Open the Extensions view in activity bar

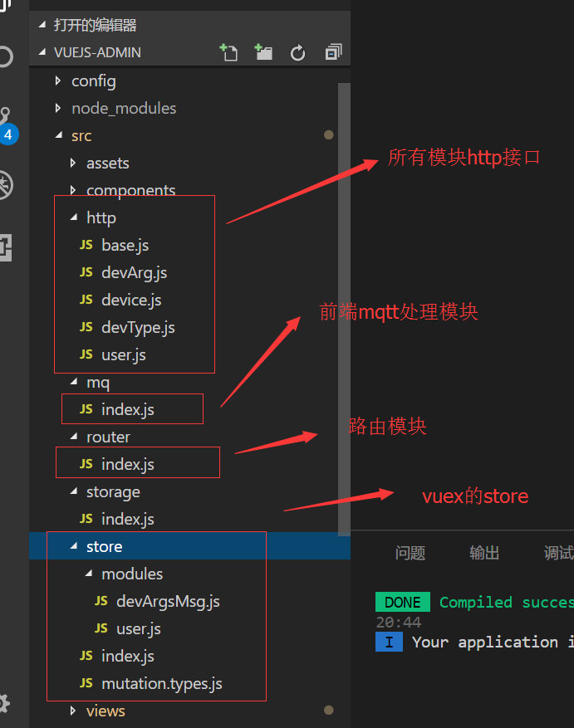(7, 246)
